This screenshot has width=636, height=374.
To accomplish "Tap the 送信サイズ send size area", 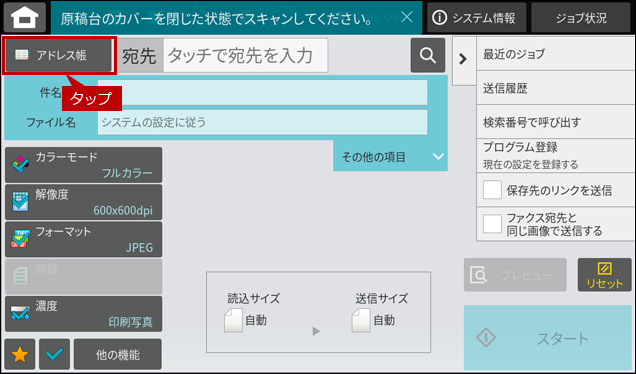I will point(381,313).
